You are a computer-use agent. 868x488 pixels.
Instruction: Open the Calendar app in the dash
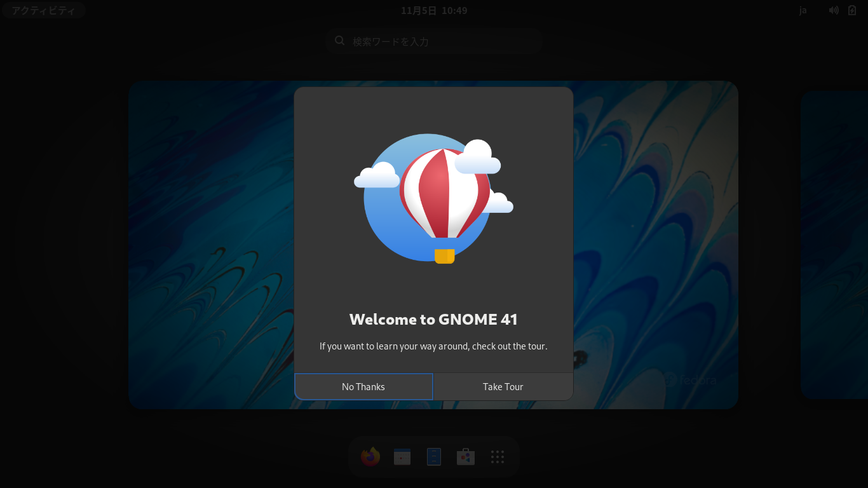(402, 456)
